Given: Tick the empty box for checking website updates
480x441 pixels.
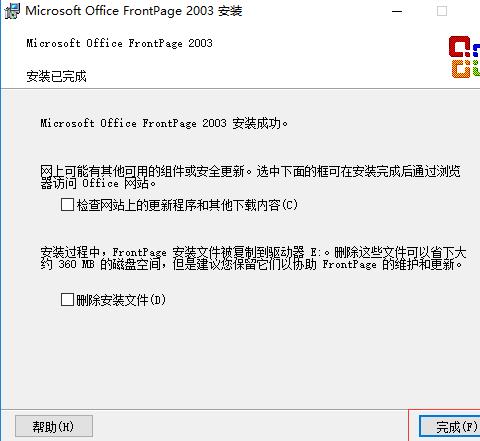Looking at the screenshot, I should pos(67,205).
